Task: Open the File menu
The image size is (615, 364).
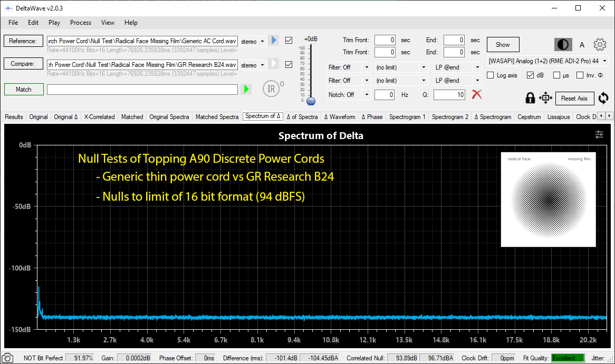Action: (x=13, y=23)
